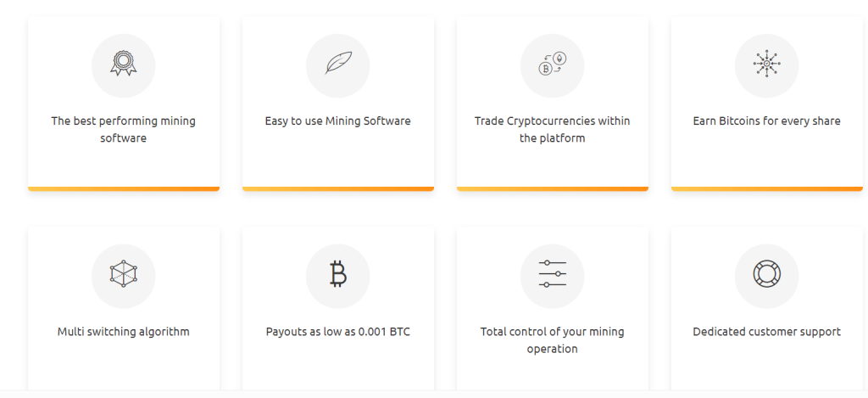The image size is (868, 398).
Task: Click the Bitcoin-Ethereum exchange icon
Action: [x=553, y=64]
